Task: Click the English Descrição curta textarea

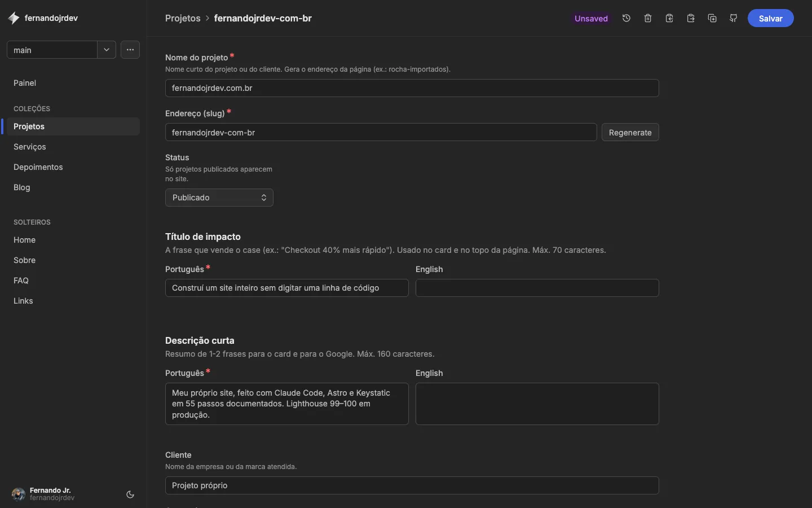Action: pyautogui.click(x=537, y=404)
